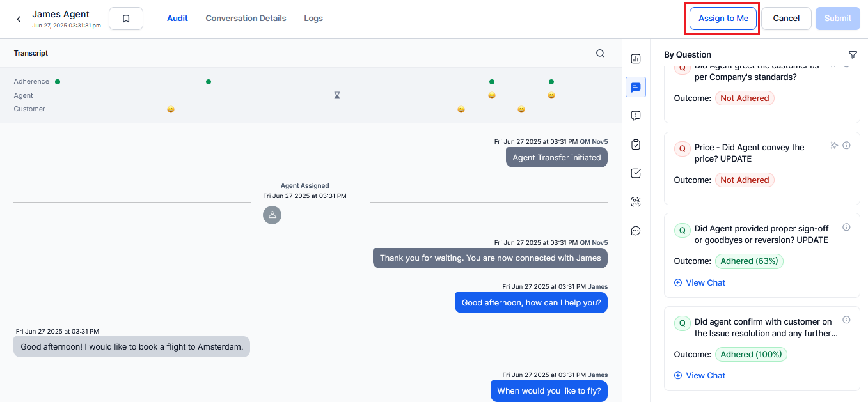
Task: Click the Assign to Me button
Action: (x=723, y=19)
